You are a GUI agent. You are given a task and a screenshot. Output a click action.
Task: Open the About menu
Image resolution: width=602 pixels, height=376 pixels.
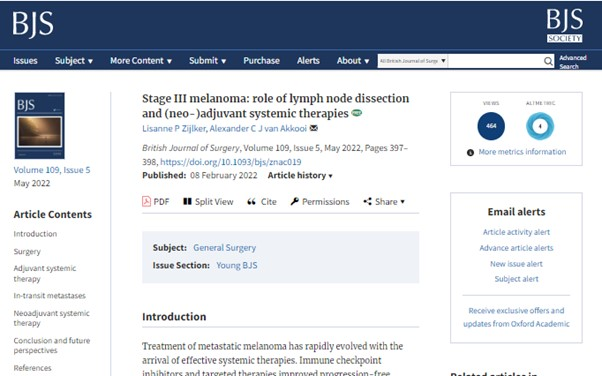[x=353, y=61]
